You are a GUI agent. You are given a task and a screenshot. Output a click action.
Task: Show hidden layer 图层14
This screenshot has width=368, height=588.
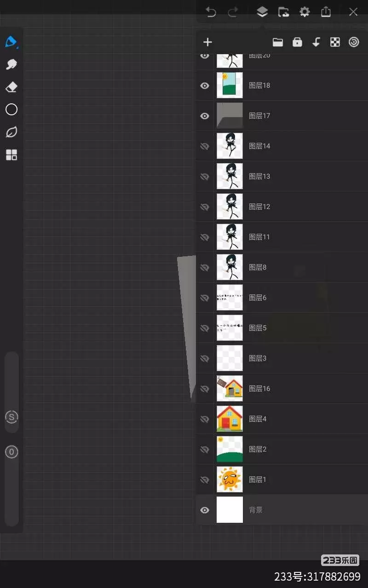pyautogui.click(x=205, y=146)
